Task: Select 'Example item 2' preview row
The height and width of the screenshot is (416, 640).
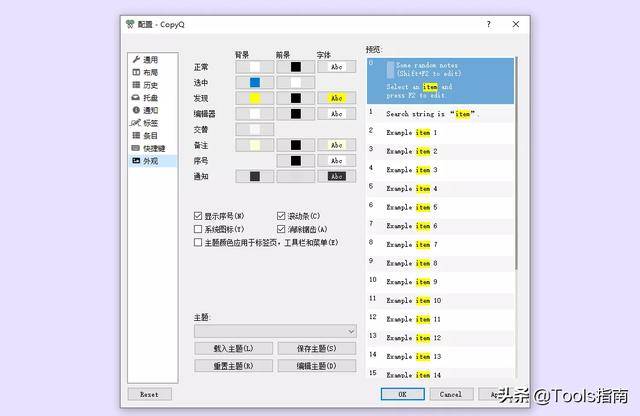Action: 440,151
